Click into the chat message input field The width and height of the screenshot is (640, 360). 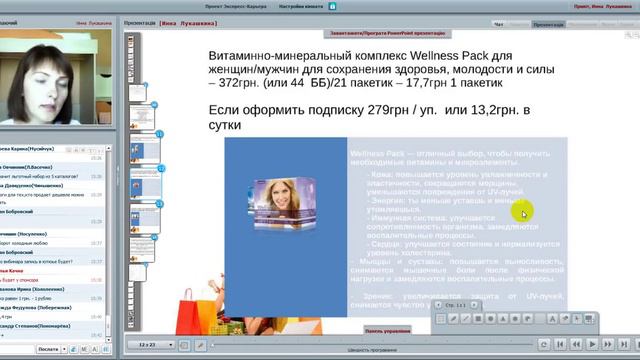(x=16, y=349)
